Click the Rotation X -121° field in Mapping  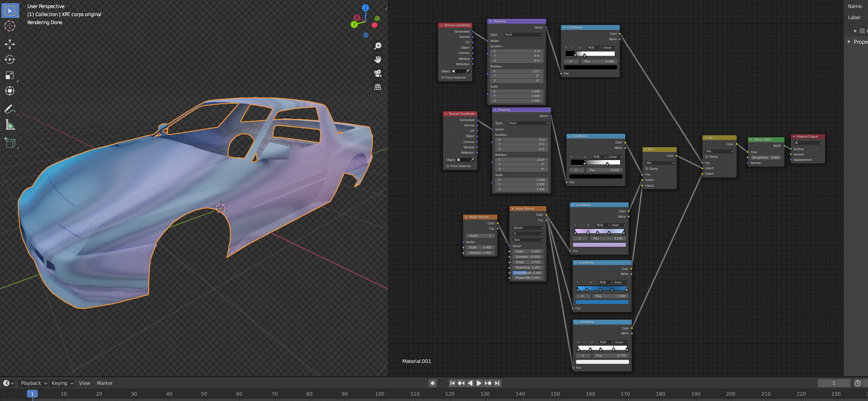pyautogui.click(x=517, y=72)
